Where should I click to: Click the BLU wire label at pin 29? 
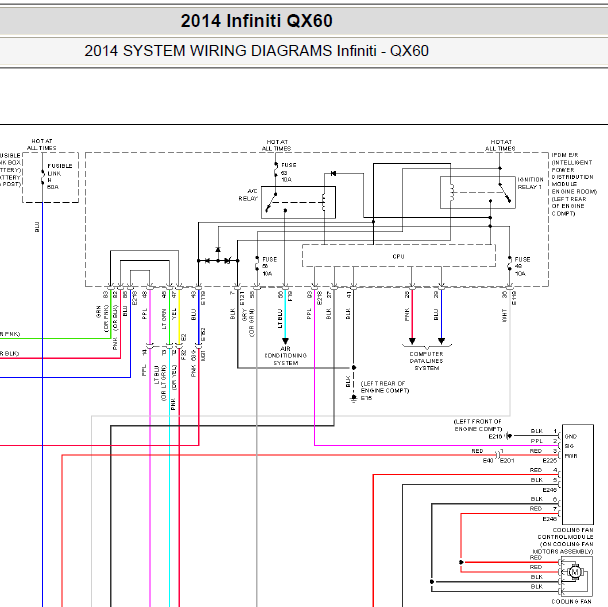point(436,314)
